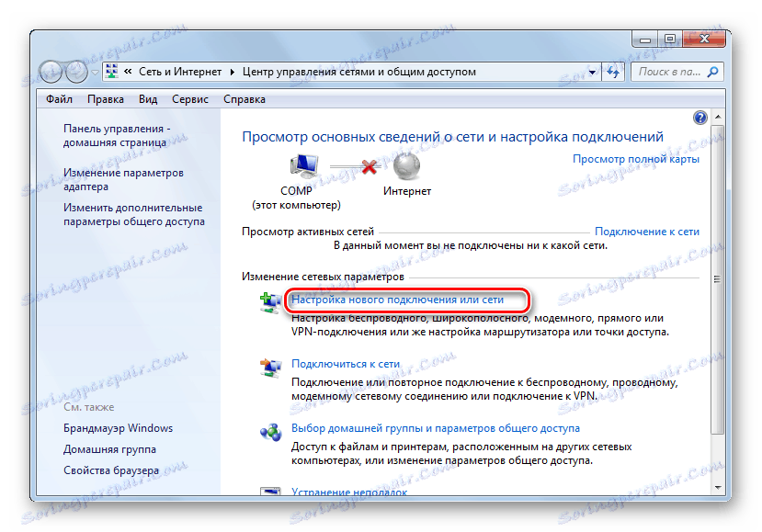Open 'Изменить дополнительные параметры общего доступа'

[134, 214]
